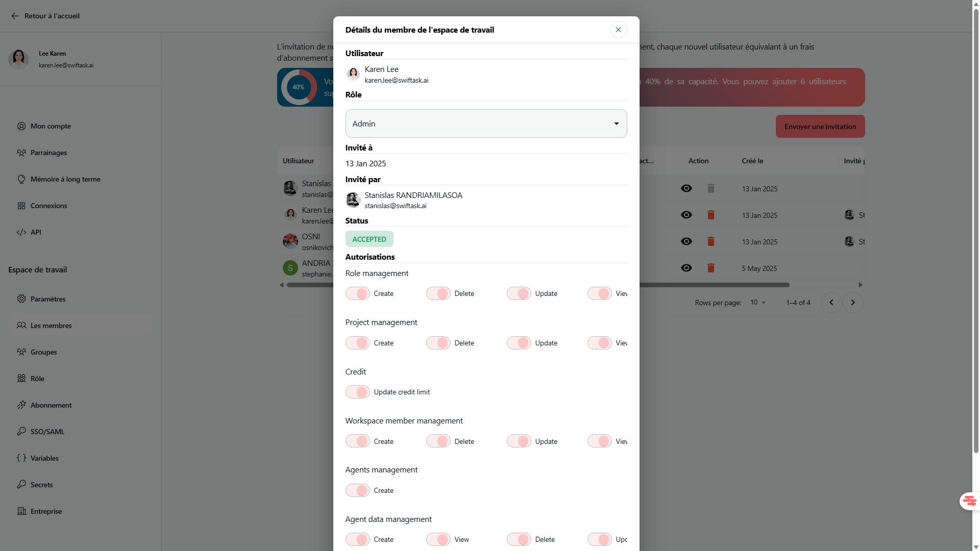
Task: Toggle Project management Delete permission
Action: [x=438, y=343]
